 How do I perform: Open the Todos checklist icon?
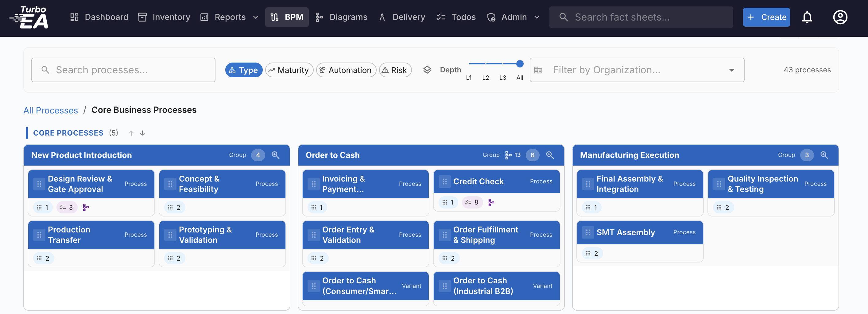coord(441,17)
